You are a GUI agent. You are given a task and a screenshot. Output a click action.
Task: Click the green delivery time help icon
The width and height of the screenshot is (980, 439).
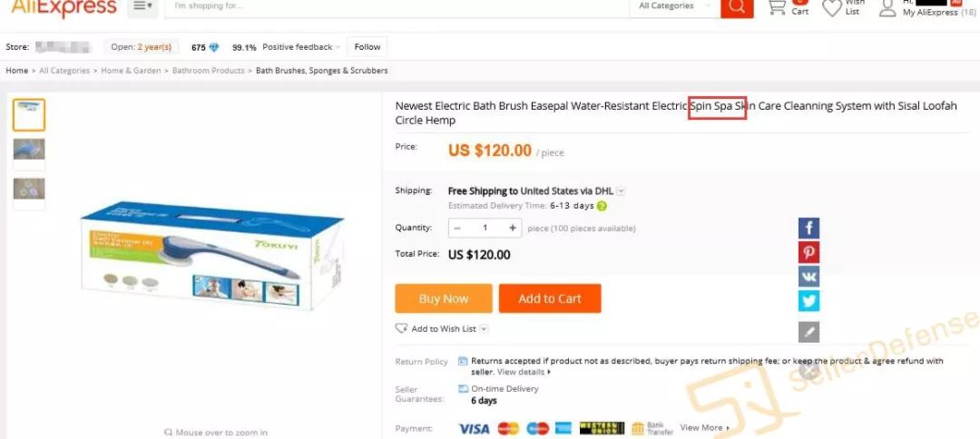pos(602,206)
